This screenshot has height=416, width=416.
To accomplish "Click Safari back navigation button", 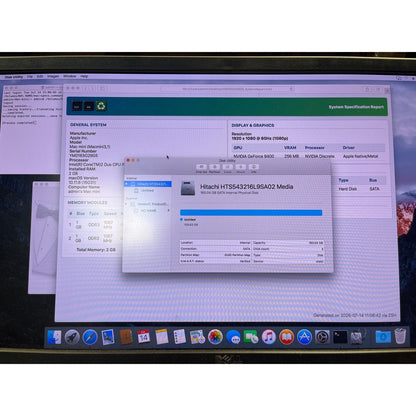I will [x=84, y=88].
